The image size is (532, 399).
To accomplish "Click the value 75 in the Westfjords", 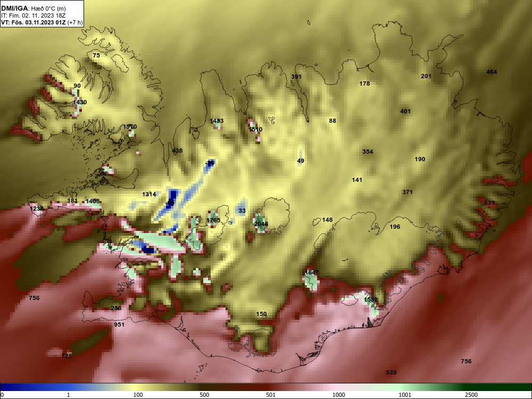I will pyautogui.click(x=96, y=55).
